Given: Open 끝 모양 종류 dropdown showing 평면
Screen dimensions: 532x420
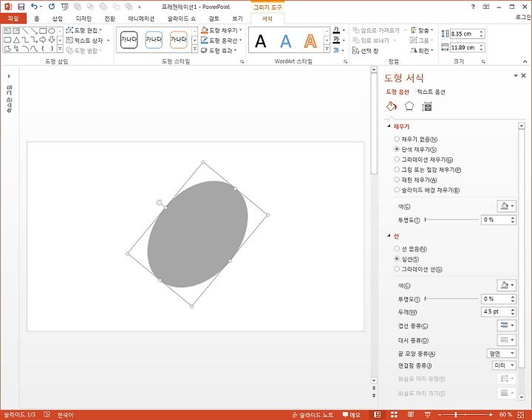Looking at the screenshot, I should pyautogui.click(x=501, y=354).
